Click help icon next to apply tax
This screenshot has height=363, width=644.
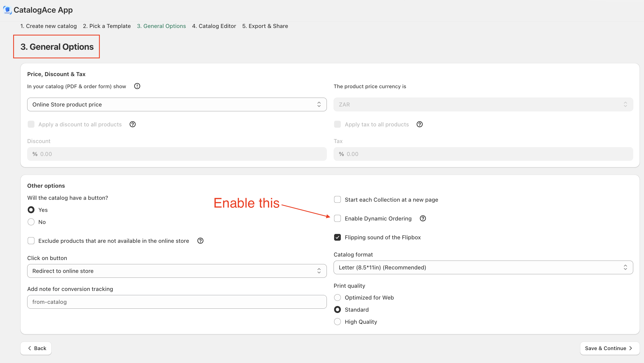[x=420, y=124]
